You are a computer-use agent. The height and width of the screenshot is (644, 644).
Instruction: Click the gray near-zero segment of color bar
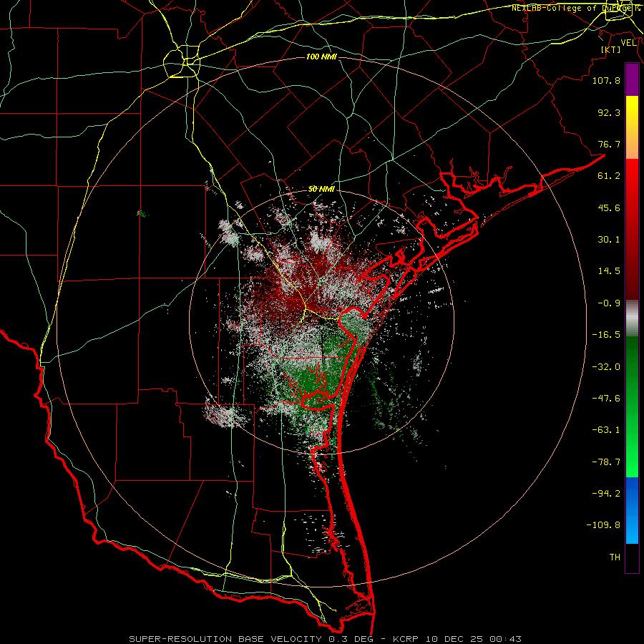tap(632, 318)
